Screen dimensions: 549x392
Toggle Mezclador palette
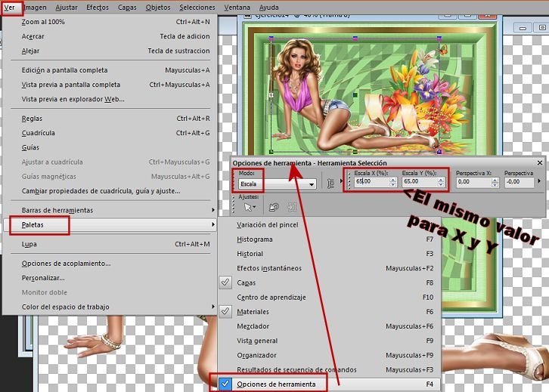click(328, 326)
